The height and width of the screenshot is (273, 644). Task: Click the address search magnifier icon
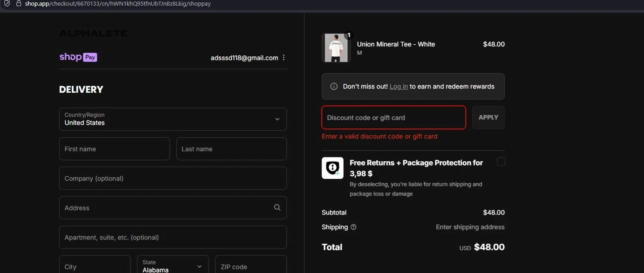pyautogui.click(x=277, y=208)
